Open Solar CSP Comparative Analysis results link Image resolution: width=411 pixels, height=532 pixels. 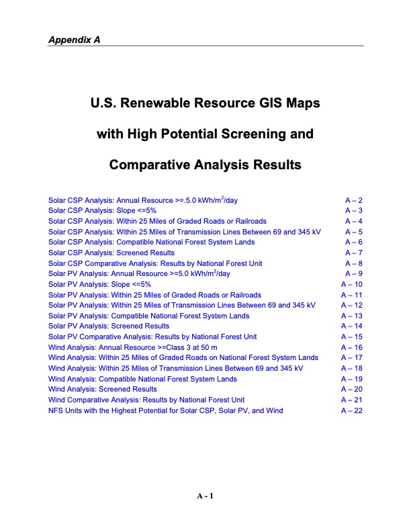coord(155,263)
